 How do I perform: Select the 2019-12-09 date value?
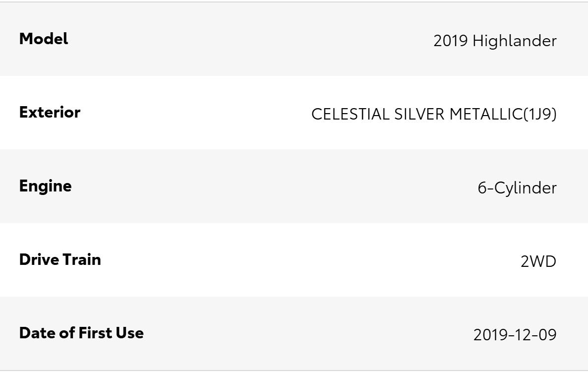[515, 335]
